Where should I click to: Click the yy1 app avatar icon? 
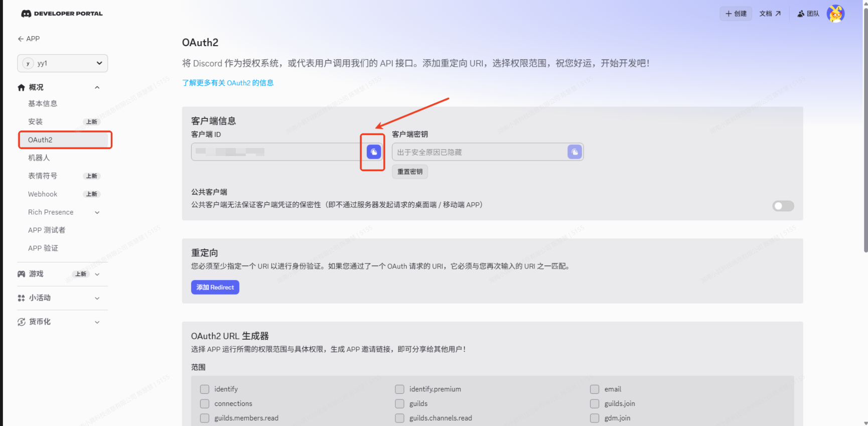pos(28,63)
